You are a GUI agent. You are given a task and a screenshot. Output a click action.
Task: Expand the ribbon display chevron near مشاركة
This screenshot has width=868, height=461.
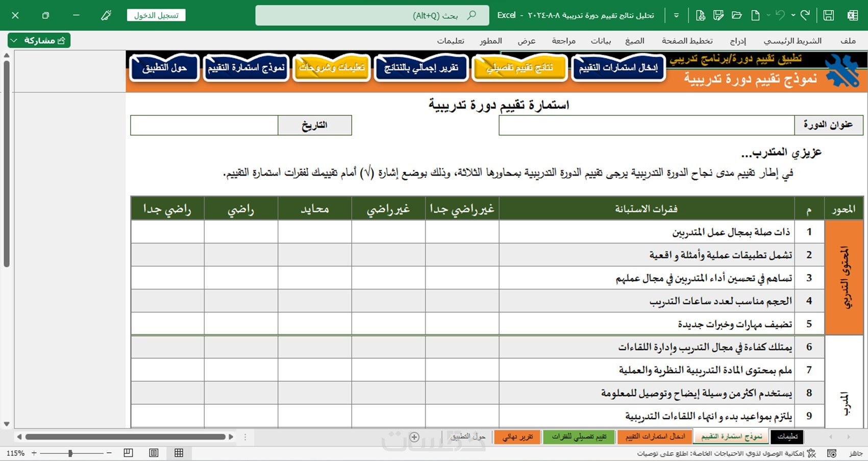[x=14, y=40]
